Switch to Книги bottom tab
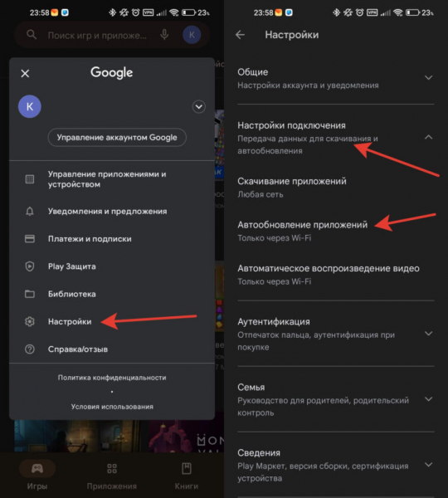Screen dimensions: 448x498 (x=187, y=476)
